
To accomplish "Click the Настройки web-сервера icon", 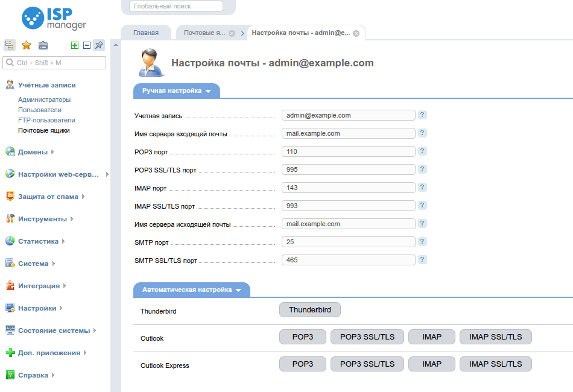I will pyautogui.click(x=10, y=174).
